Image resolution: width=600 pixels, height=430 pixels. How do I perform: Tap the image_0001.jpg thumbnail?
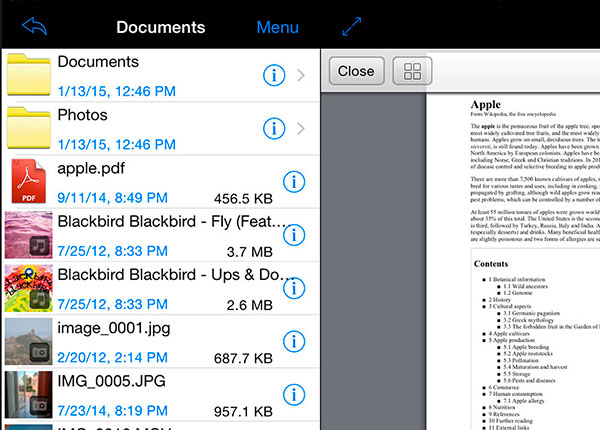[x=28, y=342]
